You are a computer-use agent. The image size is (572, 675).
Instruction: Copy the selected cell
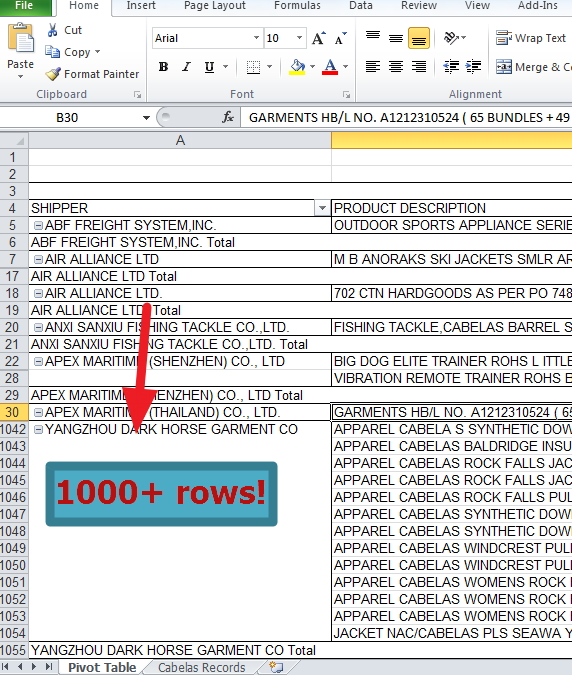click(53, 52)
